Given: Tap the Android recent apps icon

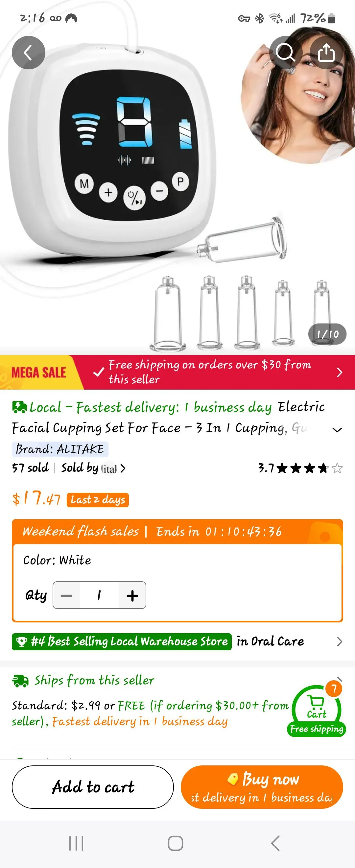Looking at the screenshot, I should tap(76, 843).
